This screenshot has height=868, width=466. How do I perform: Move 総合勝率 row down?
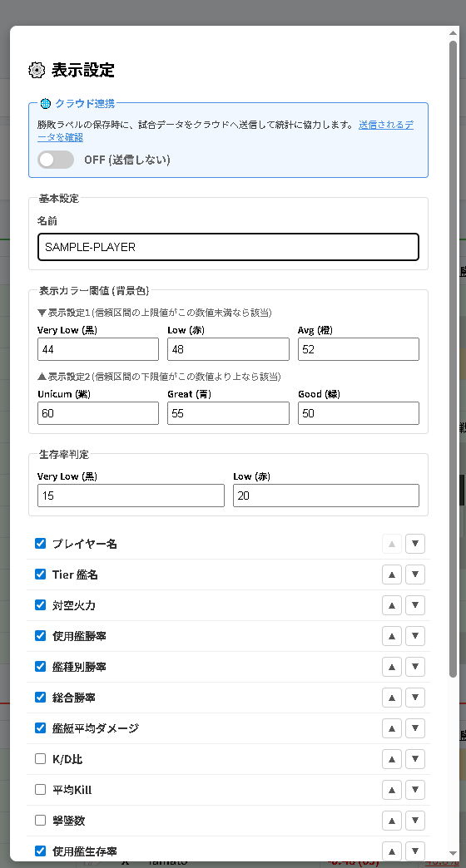tap(415, 698)
